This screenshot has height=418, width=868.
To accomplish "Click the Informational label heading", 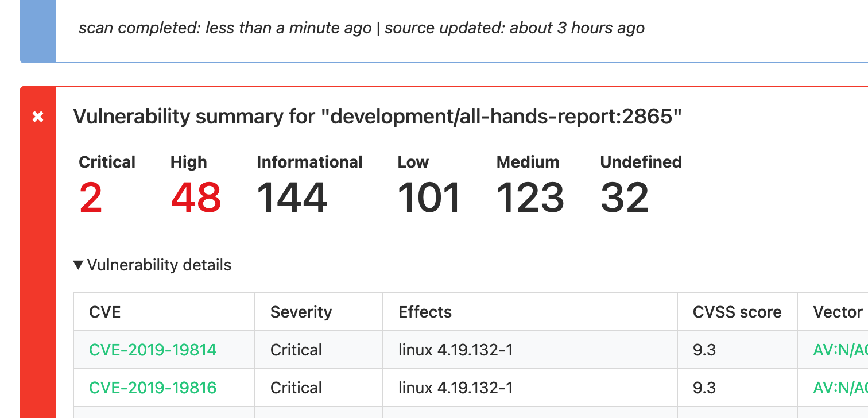I will pyautogui.click(x=309, y=162).
